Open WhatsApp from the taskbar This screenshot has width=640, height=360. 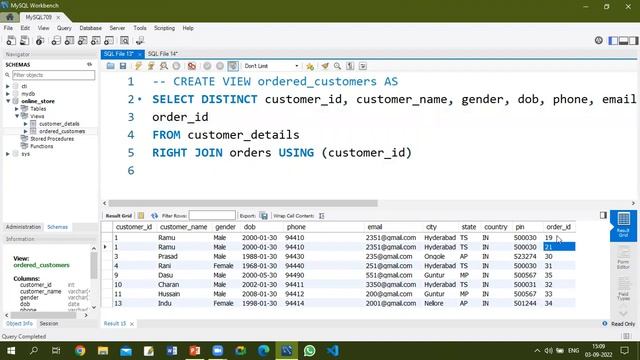pyautogui.click(x=309, y=351)
